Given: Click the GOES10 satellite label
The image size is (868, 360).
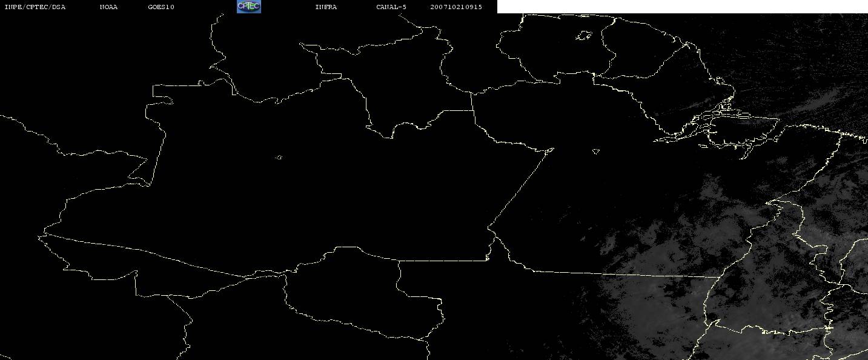Looking at the screenshot, I should point(161,7).
